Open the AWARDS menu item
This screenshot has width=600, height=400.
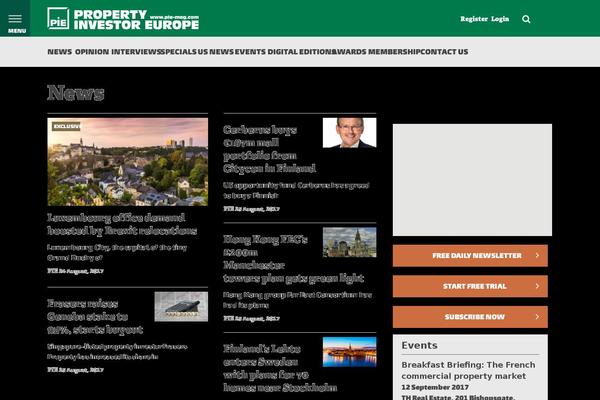349,52
